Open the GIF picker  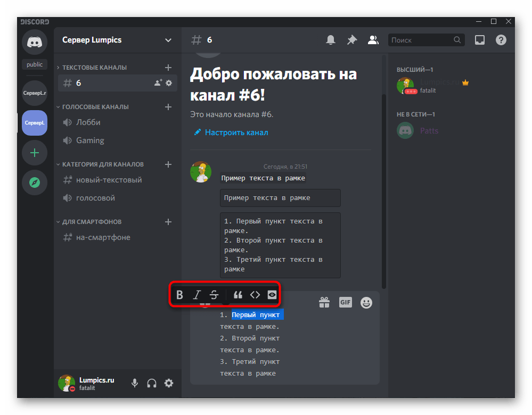(346, 302)
